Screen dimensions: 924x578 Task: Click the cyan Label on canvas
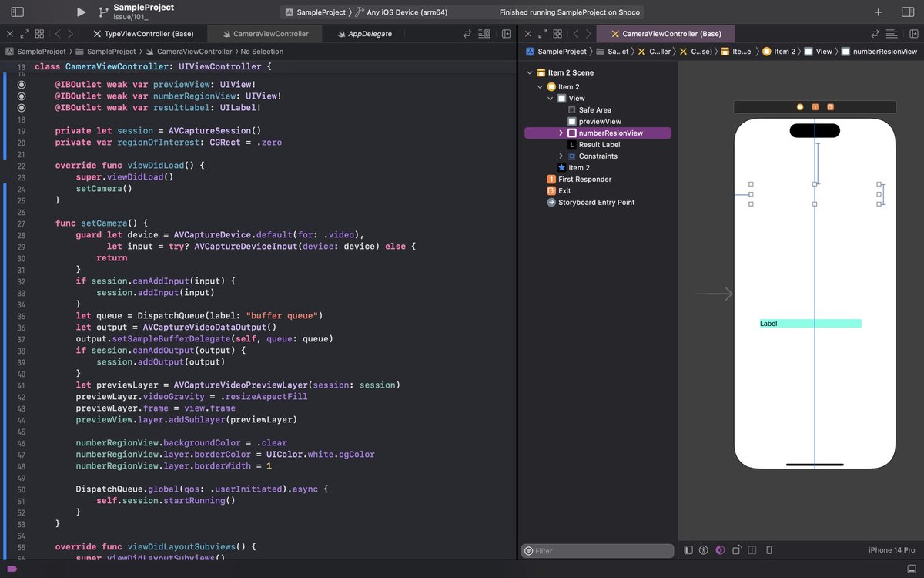click(x=810, y=324)
